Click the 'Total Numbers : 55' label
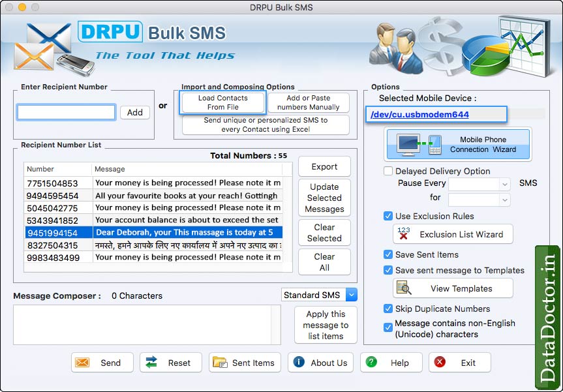Viewport: 563px width, 392px height. pyautogui.click(x=249, y=156)
